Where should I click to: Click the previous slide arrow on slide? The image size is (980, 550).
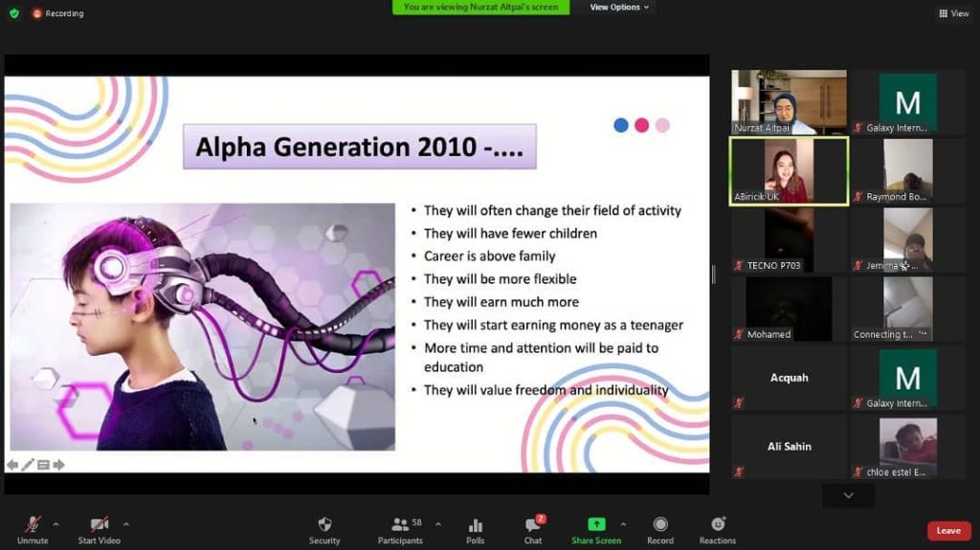[12, 464]
